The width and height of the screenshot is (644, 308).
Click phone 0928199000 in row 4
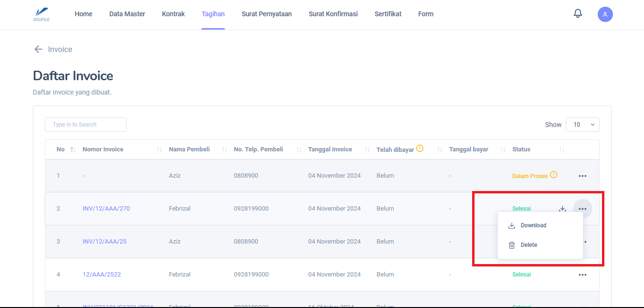click(x=251, y=275)
